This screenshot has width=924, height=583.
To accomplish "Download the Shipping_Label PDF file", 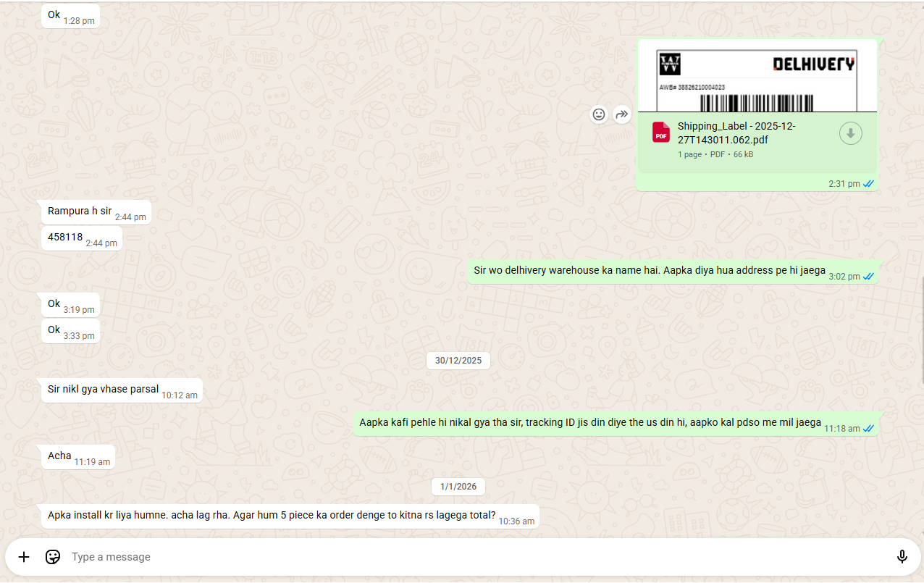I will (x=850, y=133).
